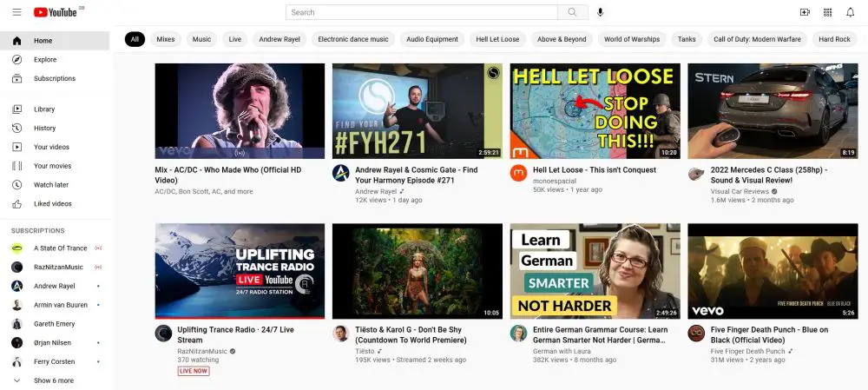Go to Home in sidebar
The height and width of the screenshot is (390, 868).
(x=55, y=41)
